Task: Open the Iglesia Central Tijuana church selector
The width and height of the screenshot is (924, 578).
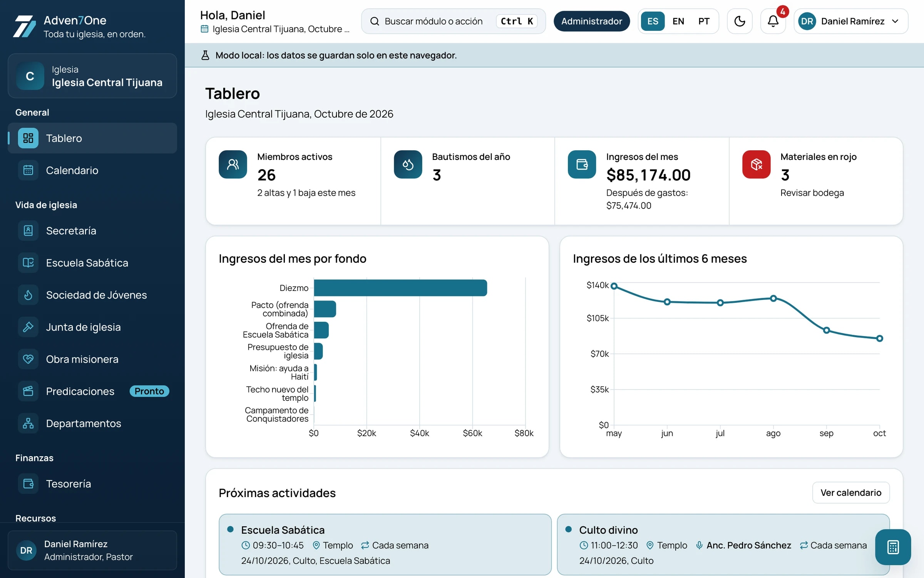Action: click(x=92, y=76)
